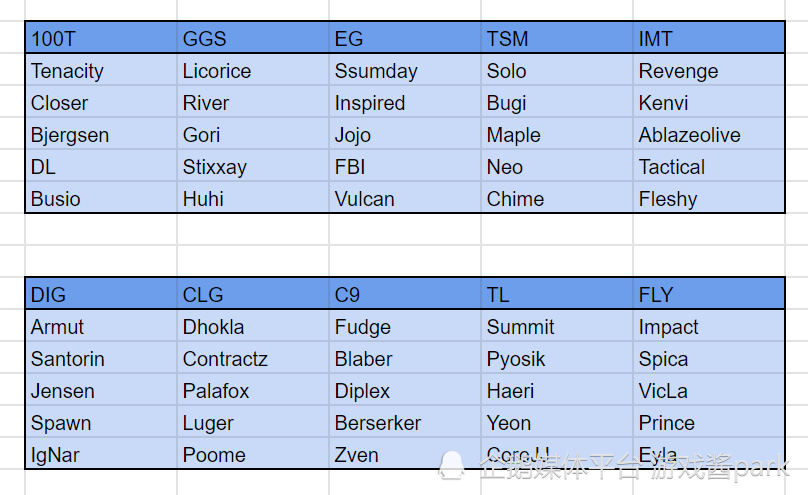
Task: Click the TSM team header cell
Action: click(556, 39)
